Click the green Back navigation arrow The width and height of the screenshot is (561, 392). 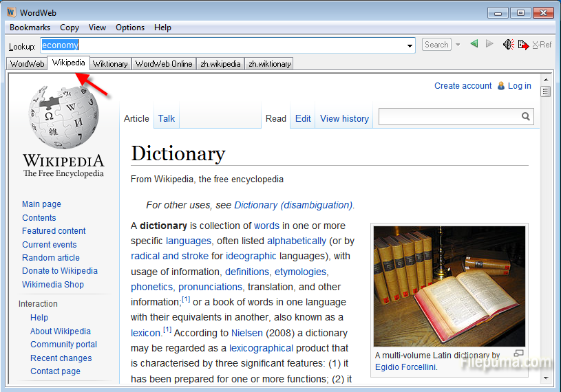[474, 45]
